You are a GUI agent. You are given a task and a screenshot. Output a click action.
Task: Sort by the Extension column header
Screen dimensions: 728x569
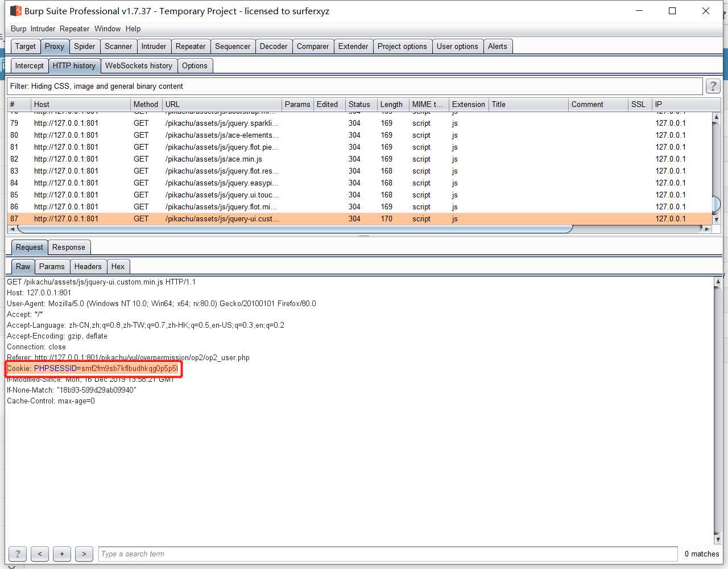coord(469,104)
